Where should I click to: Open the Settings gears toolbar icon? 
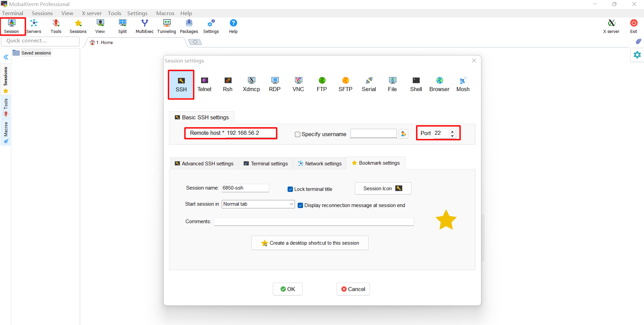pos(211,26)
